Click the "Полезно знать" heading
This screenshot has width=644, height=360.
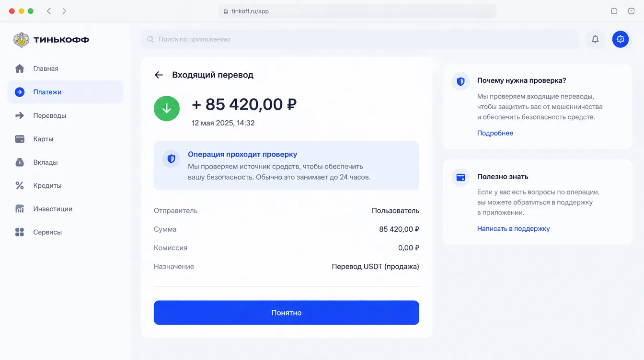pos(503,177)
